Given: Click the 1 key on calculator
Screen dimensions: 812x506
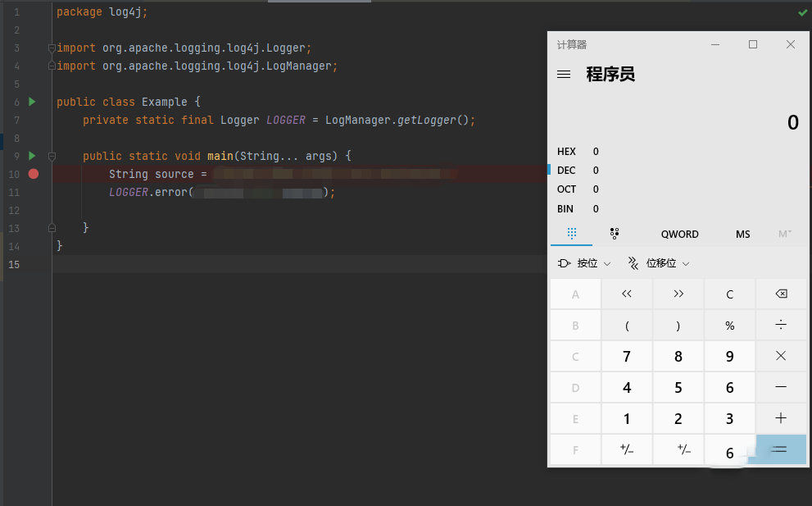Looking at the screenshot, I should click(x=627, y=418).
